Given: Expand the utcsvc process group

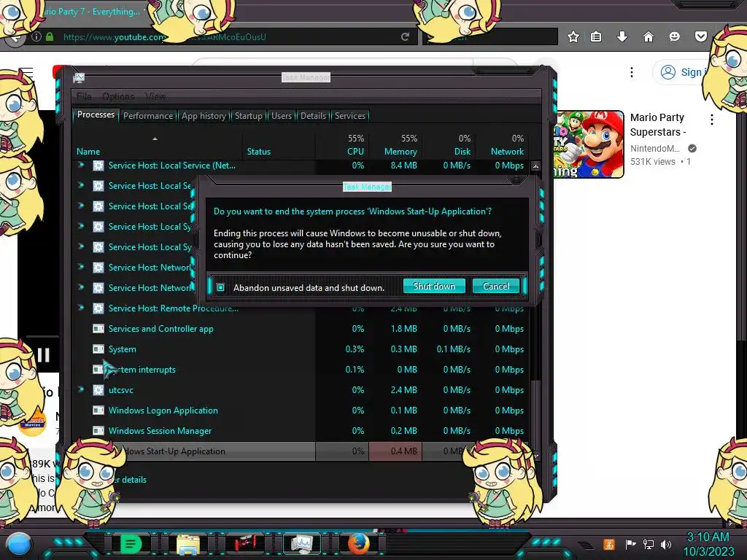Looking at the screenshot, I should (81, 390).
